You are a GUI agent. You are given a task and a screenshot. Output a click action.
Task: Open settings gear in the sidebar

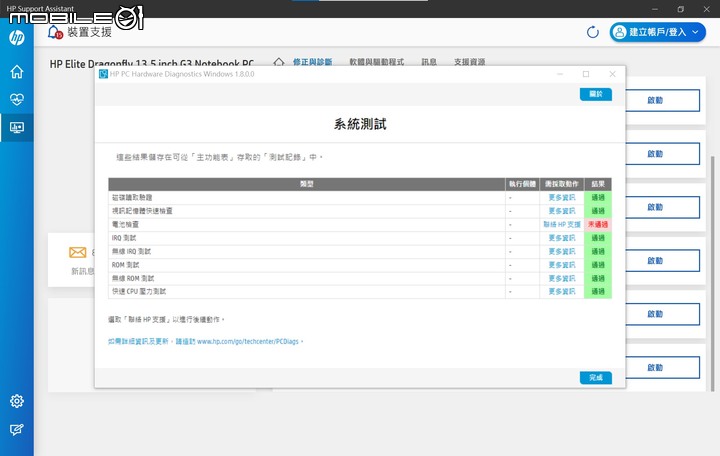click(17, 401)
